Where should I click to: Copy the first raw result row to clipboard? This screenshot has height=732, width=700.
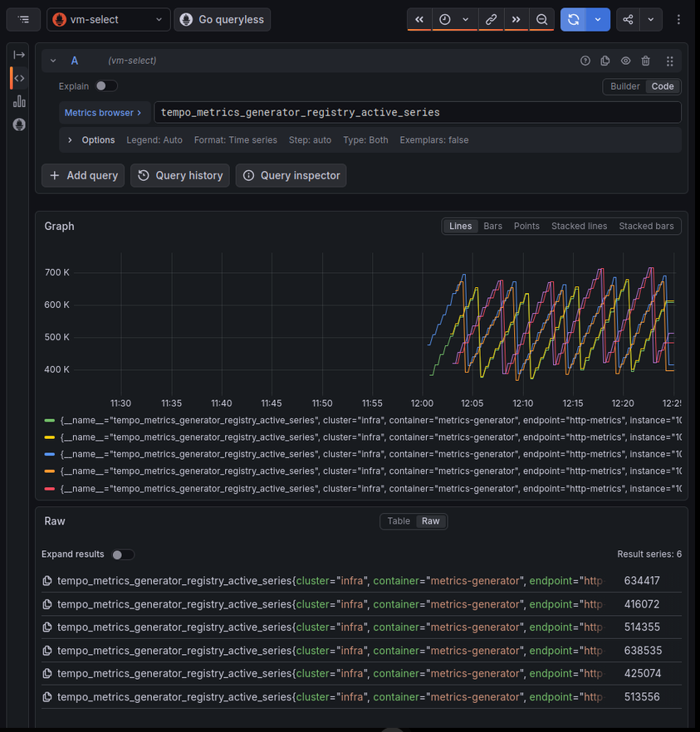(47, 581)
